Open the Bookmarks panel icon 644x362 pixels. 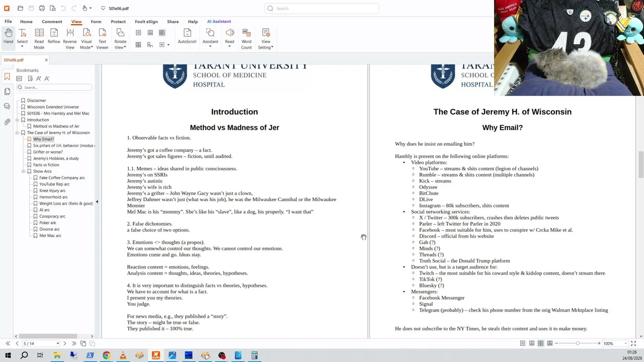(x=7, y=77)
